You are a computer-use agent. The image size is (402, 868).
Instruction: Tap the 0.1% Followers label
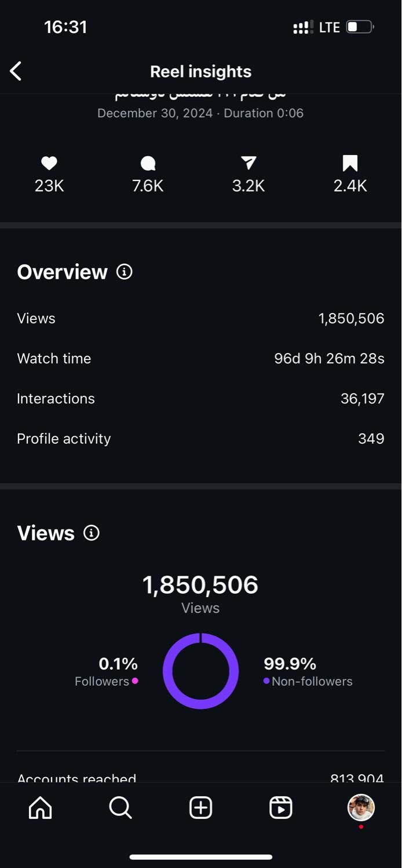coord(107,671)
